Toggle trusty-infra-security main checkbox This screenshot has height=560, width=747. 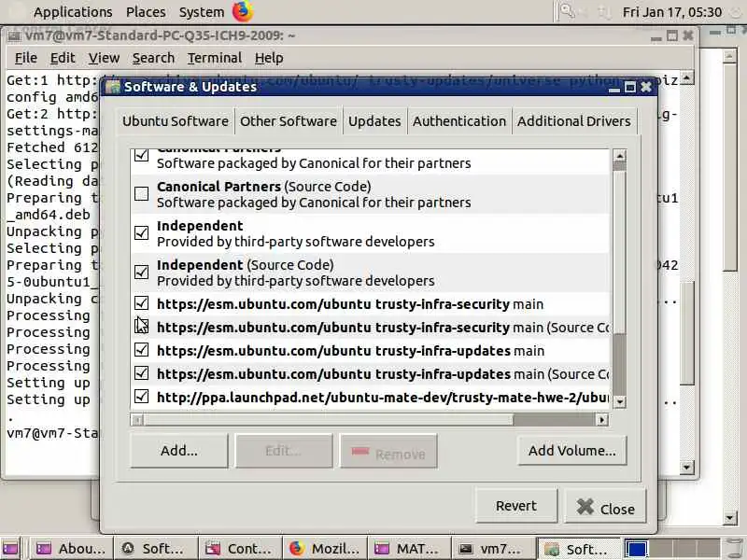pyautogui.click(x=142, y=303)
